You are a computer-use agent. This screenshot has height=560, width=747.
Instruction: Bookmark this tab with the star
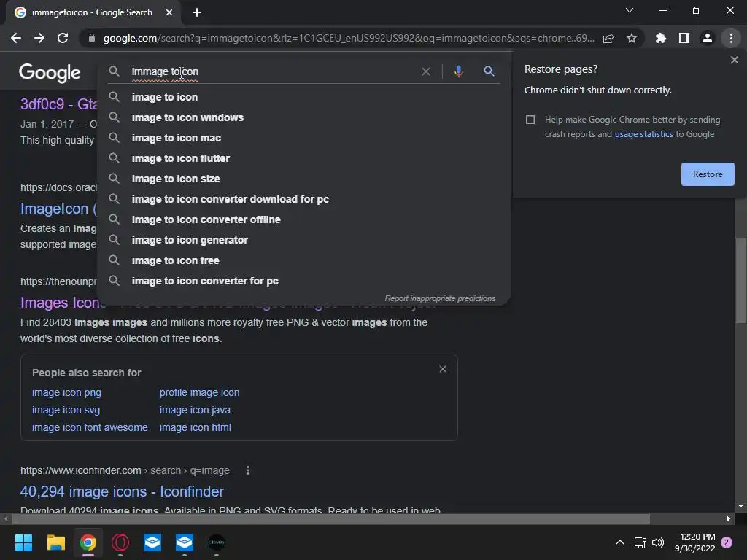tap(632, 38)
